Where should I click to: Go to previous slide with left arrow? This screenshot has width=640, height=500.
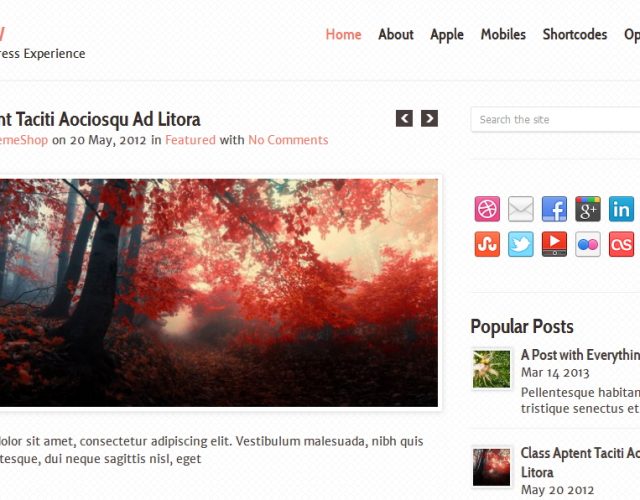pyautogui.click(x=404, y=118)
